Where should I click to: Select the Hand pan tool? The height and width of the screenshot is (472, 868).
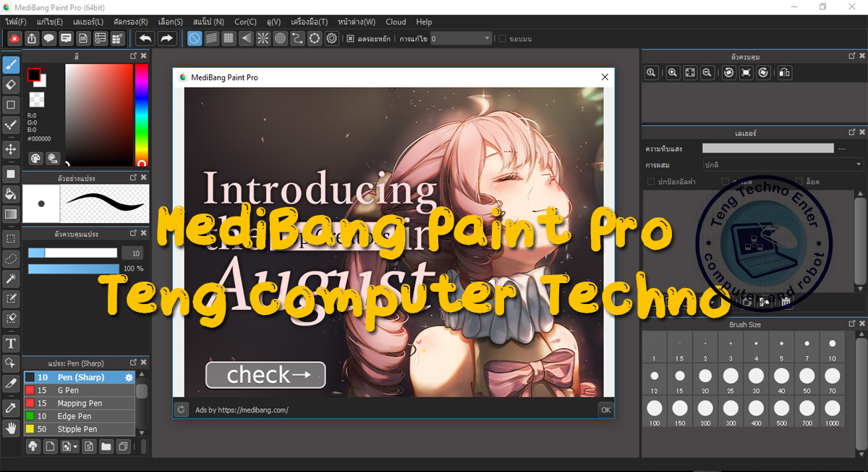(x=11, y=428)
